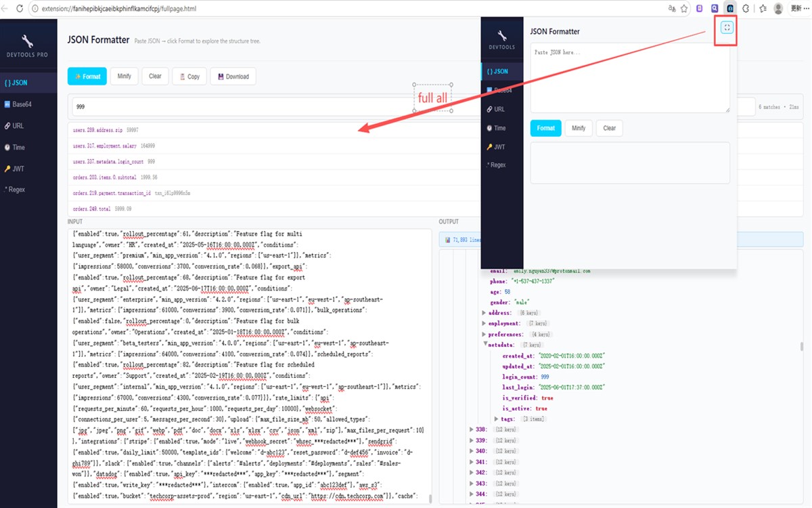
Task: Click Minify on the full page toolbar
Action: 124,76
